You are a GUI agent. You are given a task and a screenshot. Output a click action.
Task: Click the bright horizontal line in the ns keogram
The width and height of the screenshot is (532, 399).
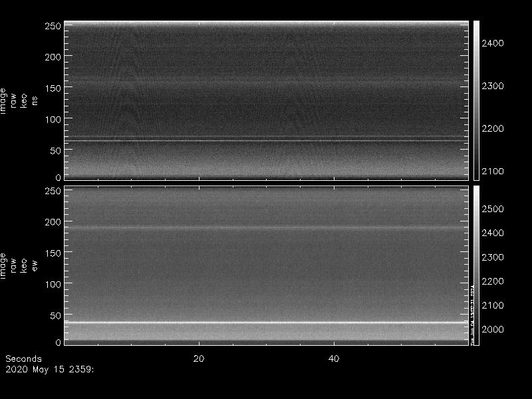tap(266, 140)
